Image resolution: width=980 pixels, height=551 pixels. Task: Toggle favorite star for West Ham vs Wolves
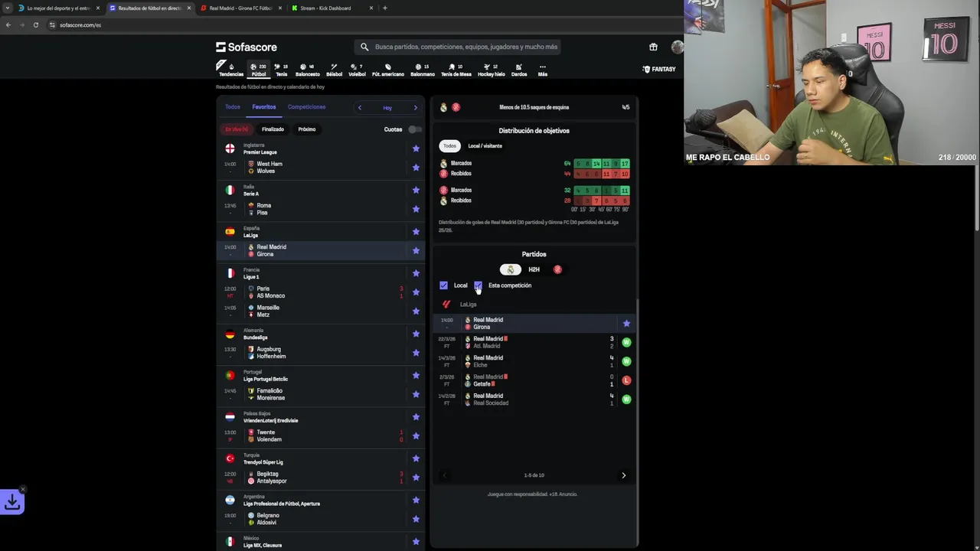pyautogui.click(x=416, y=168)
